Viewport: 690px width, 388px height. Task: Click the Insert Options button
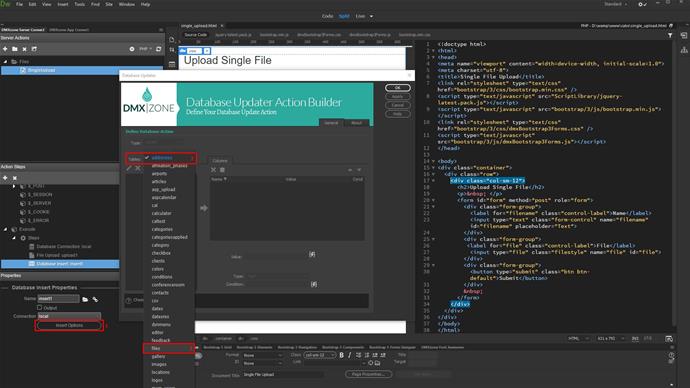coord(69,326)
